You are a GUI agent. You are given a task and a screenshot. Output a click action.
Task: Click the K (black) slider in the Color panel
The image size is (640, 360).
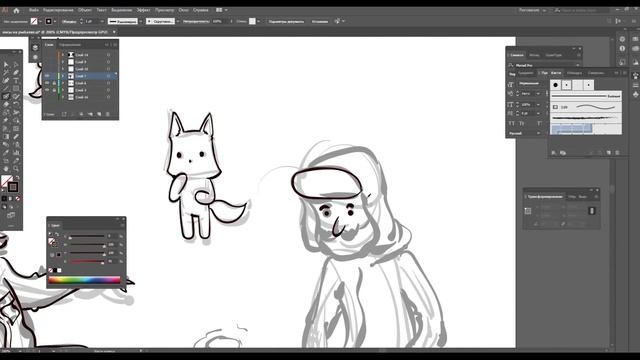click(87, 261)
